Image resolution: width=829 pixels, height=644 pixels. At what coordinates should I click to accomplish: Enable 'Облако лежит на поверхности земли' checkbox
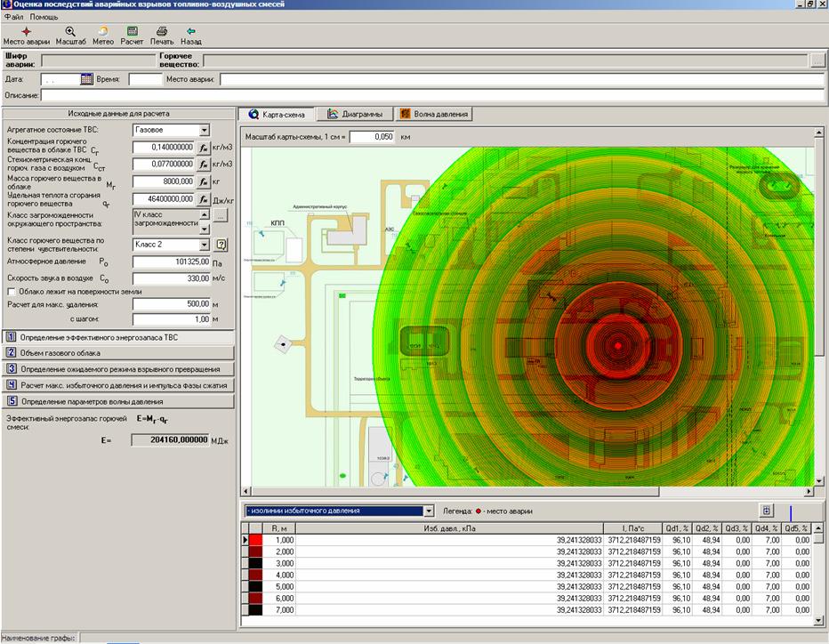click(11, 291)
